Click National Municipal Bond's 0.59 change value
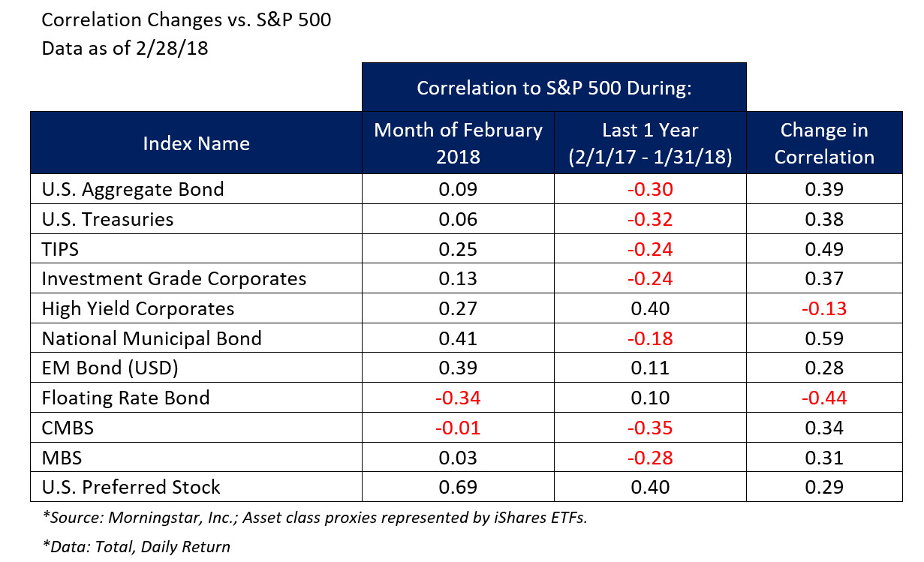Screen dimensions: 924x562 coord(824,338)
